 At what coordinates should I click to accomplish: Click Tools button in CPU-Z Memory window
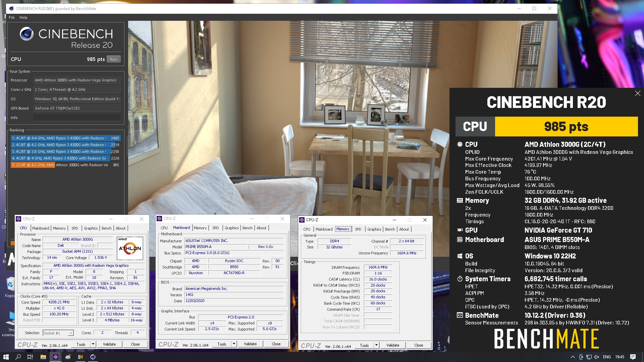(365, 345)
